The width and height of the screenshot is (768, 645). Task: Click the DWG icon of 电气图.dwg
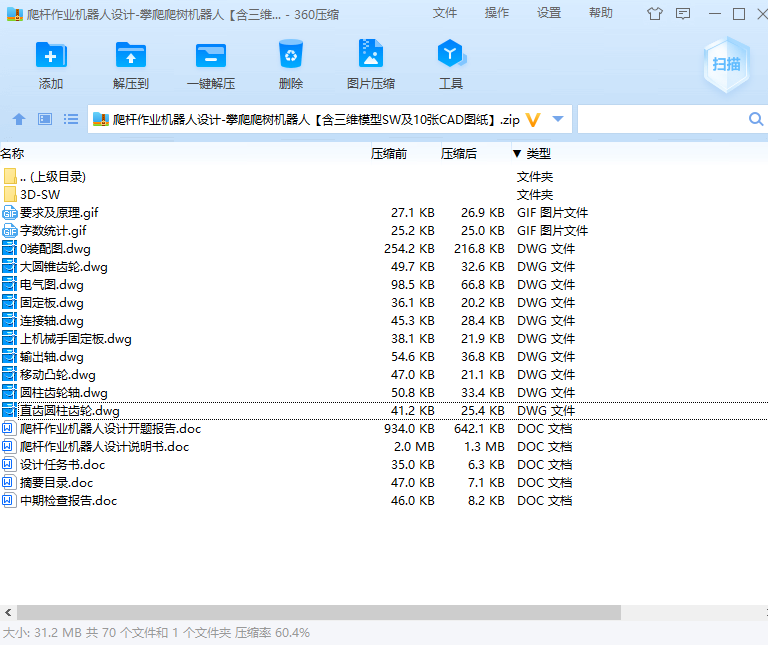tap(9, 285)
